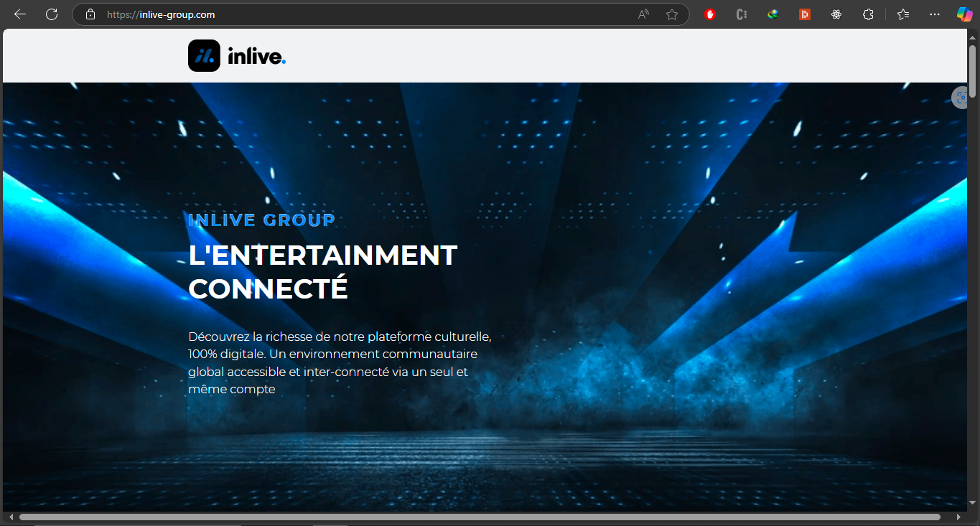The width and height of the screenshot is (980, 526).
Task: Click the L'ENTERTAINMENT CONNECTÉ headline
Action: (x=322, y=272)
